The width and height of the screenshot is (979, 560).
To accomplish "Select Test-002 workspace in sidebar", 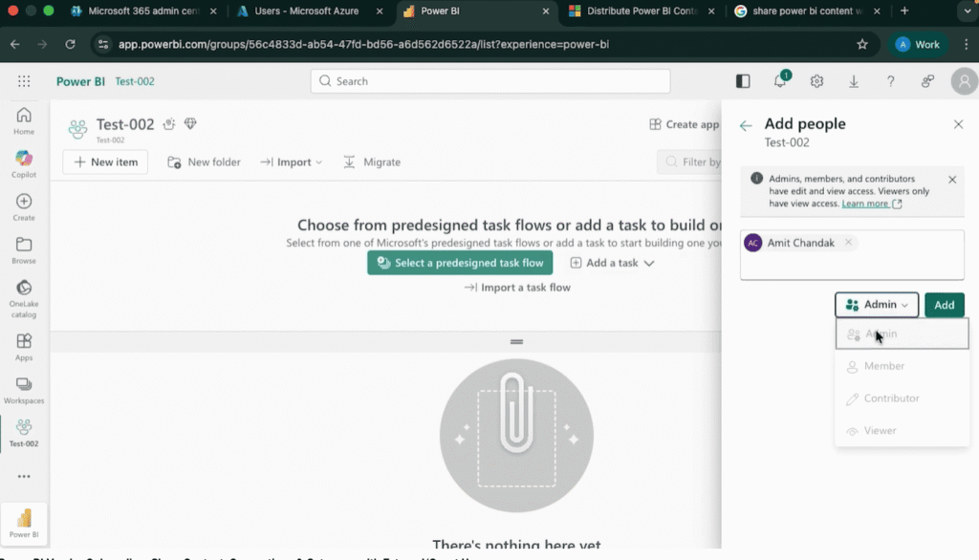I will tap(24, 433).
